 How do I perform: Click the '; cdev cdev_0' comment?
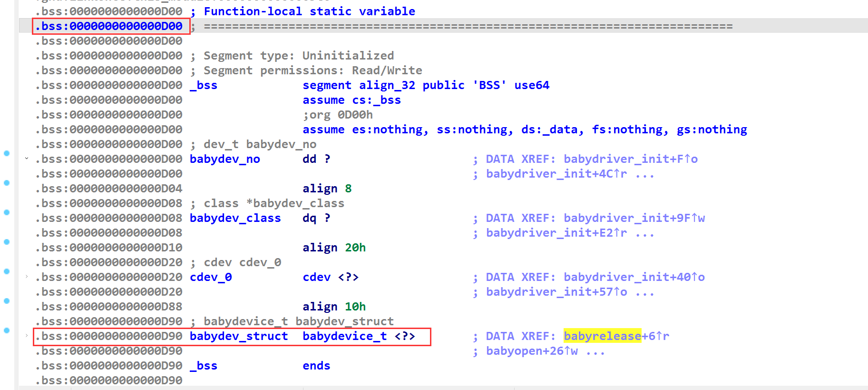click(x=235, y=262)
